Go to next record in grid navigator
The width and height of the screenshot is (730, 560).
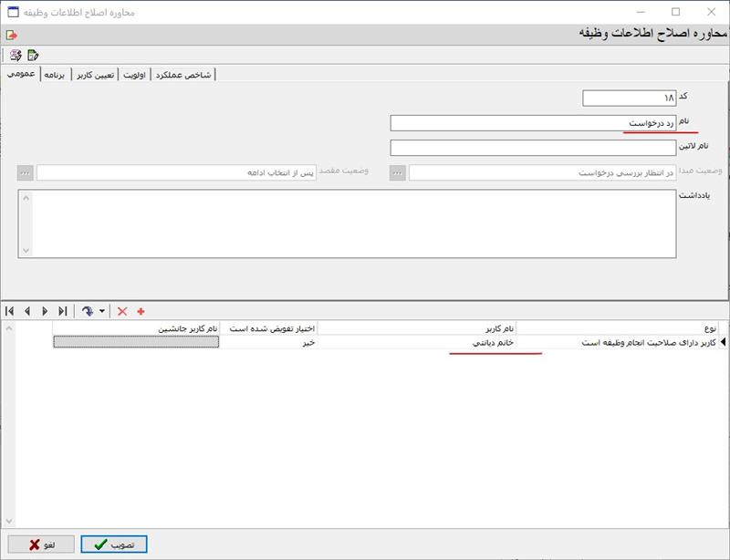click(x=45, y=311)
